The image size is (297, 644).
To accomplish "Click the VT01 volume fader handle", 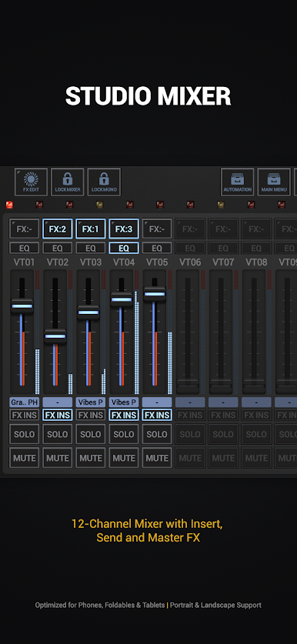I will (x=22, y=306).
